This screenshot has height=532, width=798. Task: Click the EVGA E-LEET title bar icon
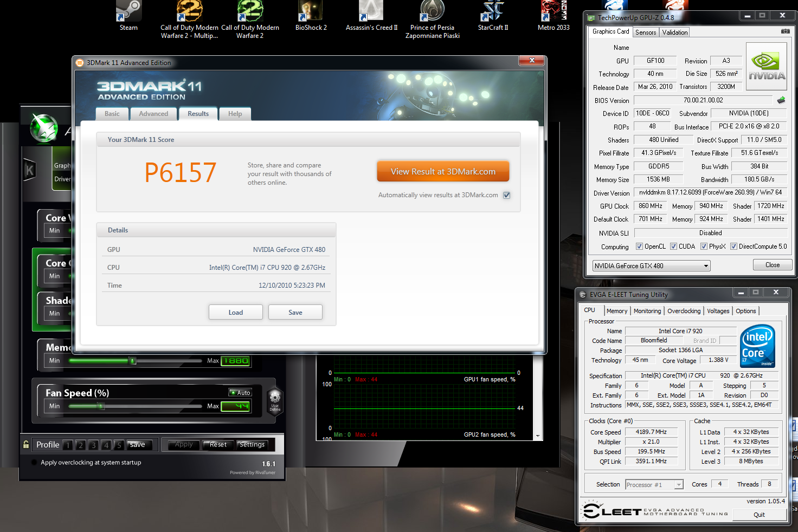coord(583,295)
